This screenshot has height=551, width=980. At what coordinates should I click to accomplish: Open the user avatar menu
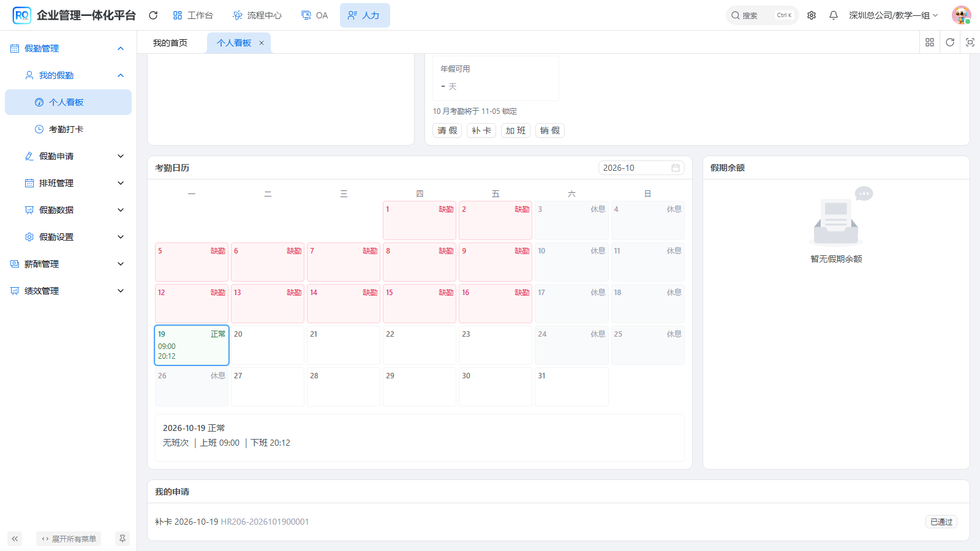click(961, 15)
